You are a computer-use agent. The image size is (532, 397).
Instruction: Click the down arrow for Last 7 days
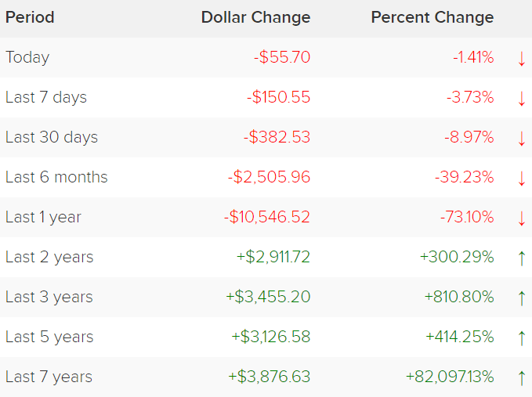click(x=522, y=98)
